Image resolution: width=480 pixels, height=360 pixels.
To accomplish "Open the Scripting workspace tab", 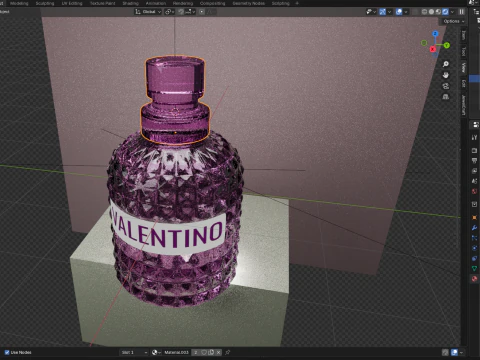I will click(x=280, y=3).
